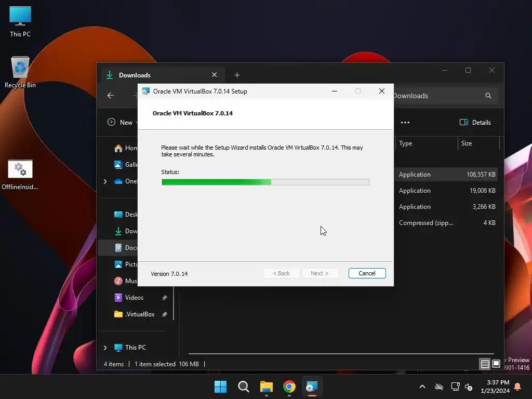
Task: Toggle the Details pane in File Explorer
Action: (475, 123)
